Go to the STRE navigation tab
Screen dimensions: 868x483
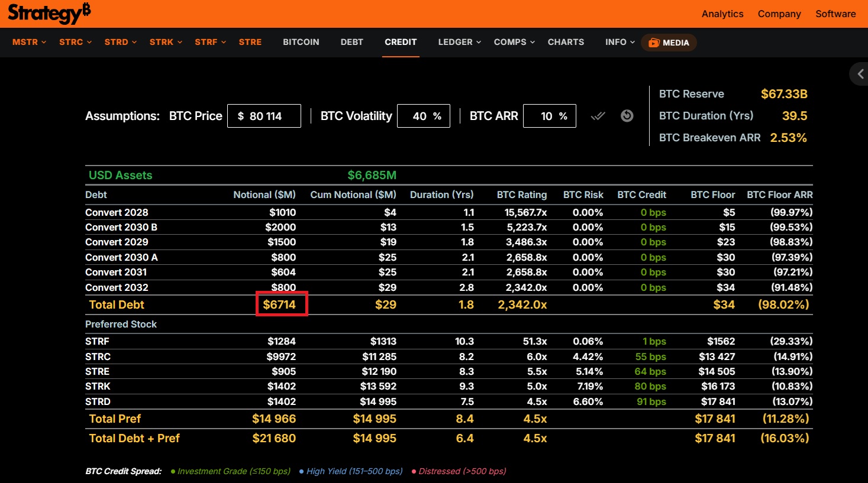pos(250,42)
